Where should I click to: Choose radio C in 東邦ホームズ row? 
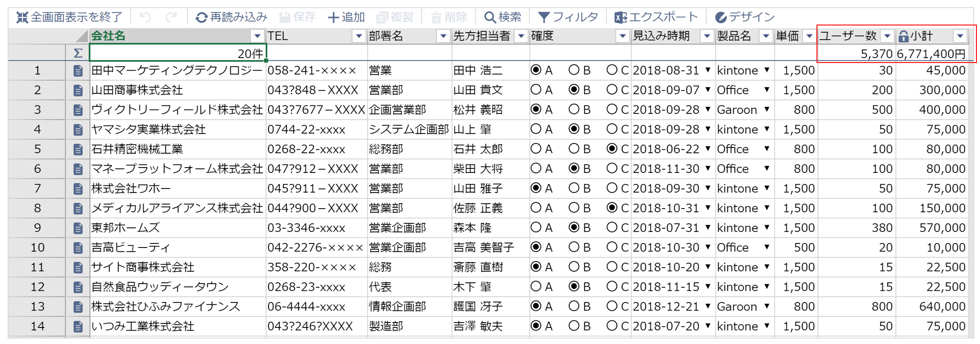pos(612,227)
